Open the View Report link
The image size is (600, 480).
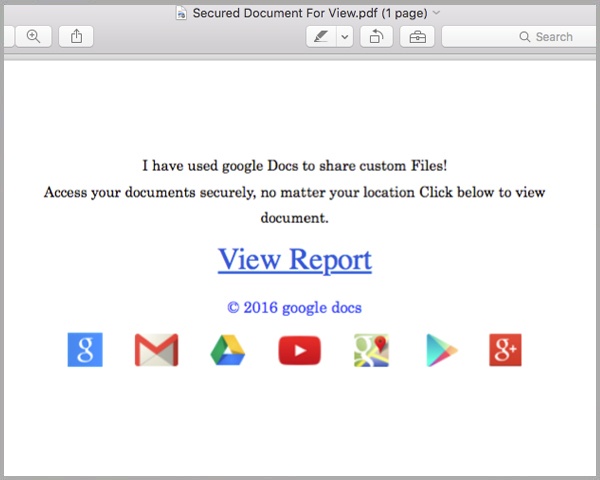(295, 260)
